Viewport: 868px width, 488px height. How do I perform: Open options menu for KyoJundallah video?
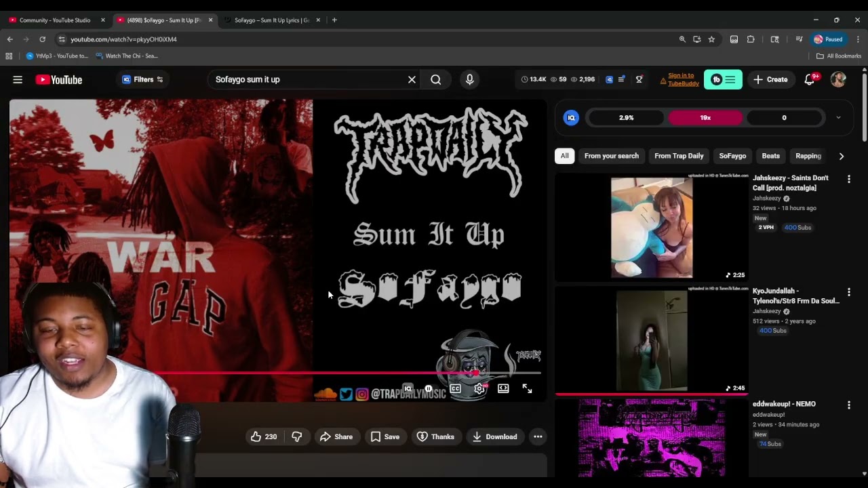[x=848, y=292]
